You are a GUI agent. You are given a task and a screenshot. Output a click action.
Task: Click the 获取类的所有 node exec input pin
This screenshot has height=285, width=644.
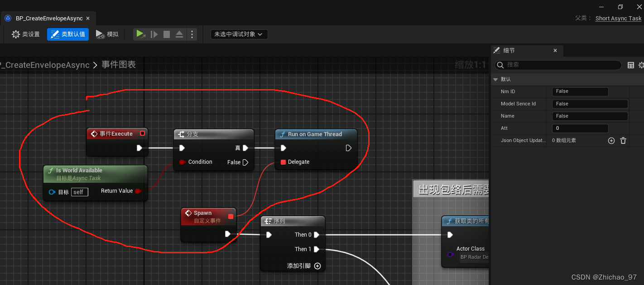[x=450, y=235]
